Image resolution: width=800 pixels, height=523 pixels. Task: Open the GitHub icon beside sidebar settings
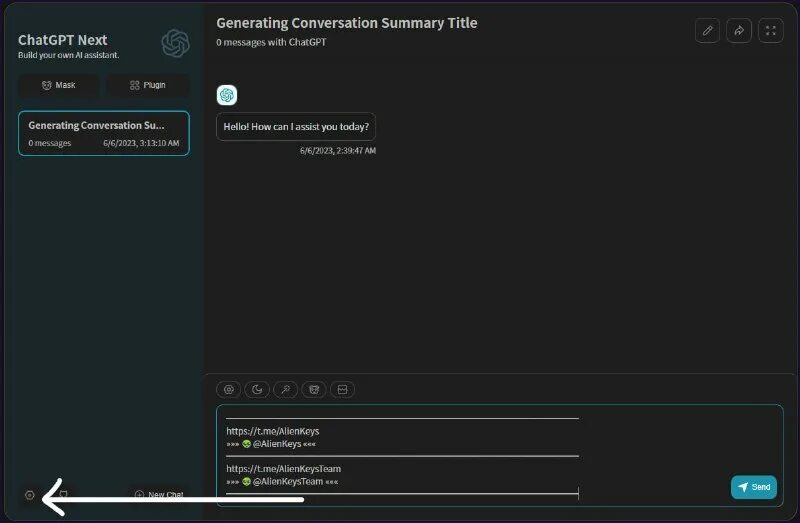pyautogui.click(x=64, y=494)
